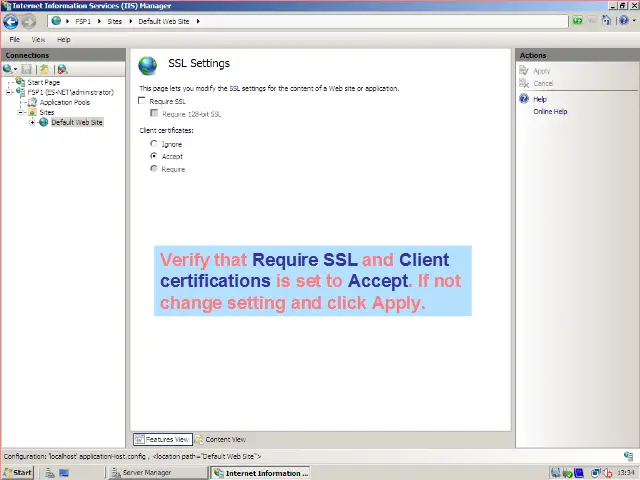Open dropdown arrow beside Create Connection icon
Screen dimensions: 640x480
[x=15, y=69]
